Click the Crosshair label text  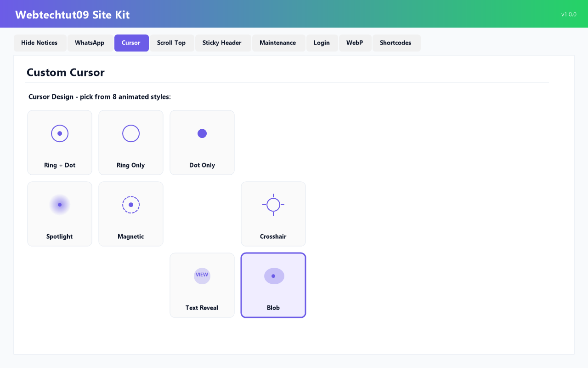273,236
